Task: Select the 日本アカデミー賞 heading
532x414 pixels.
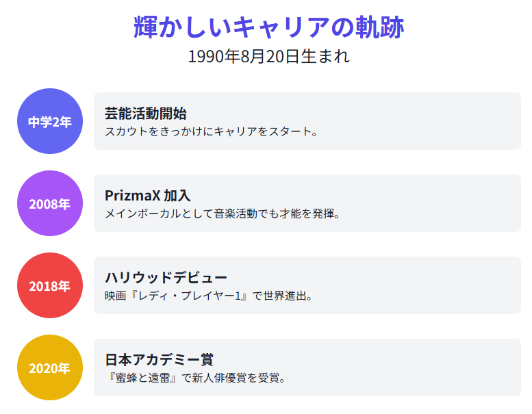Action: pos(159,359)
